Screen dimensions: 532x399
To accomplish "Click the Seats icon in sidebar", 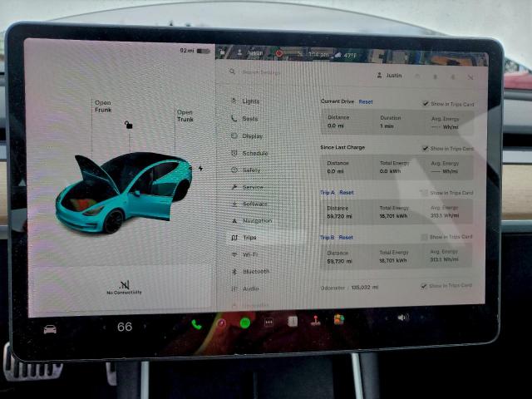I will click(x=234, y=118).
